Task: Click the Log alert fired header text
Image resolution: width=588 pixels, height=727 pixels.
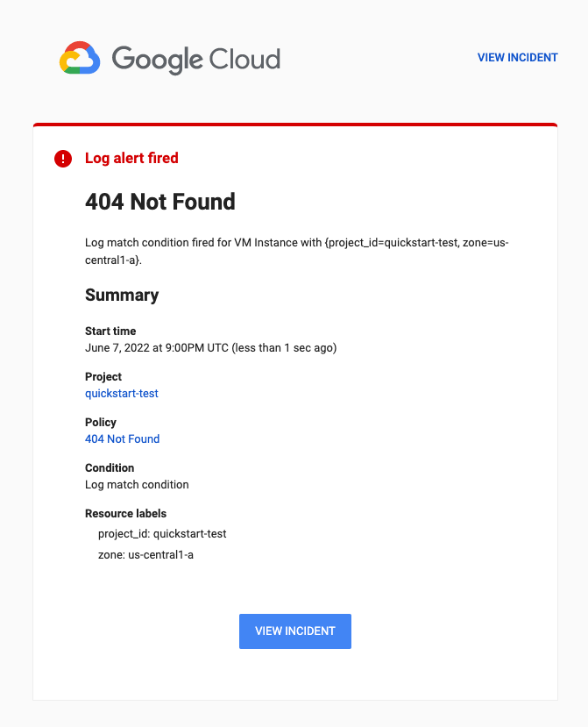Action: (x=131, y=159)
